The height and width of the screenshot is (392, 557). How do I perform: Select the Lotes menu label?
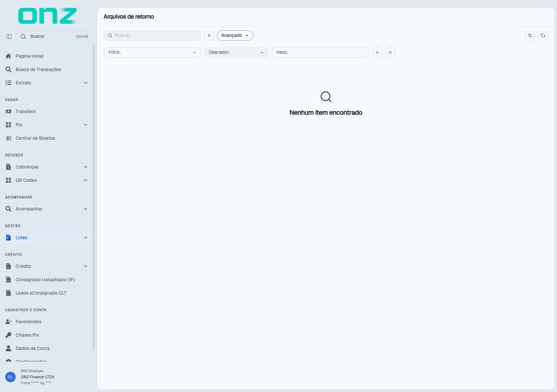point(21,238)
